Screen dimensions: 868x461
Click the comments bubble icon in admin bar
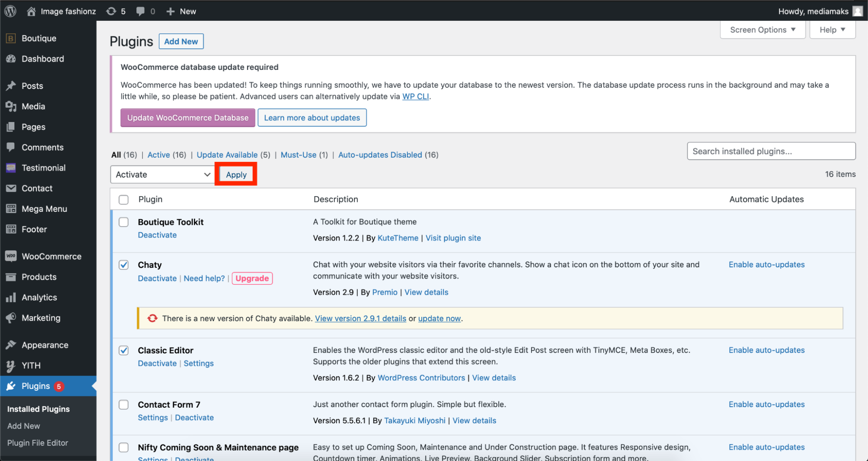[140, 11]
